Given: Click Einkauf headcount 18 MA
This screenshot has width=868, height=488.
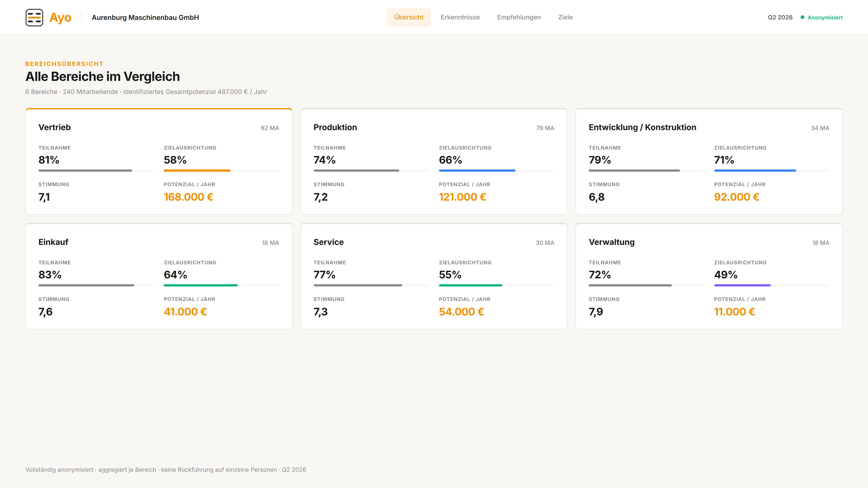Looking at the screenshot, I should click(x=270, y=243).
